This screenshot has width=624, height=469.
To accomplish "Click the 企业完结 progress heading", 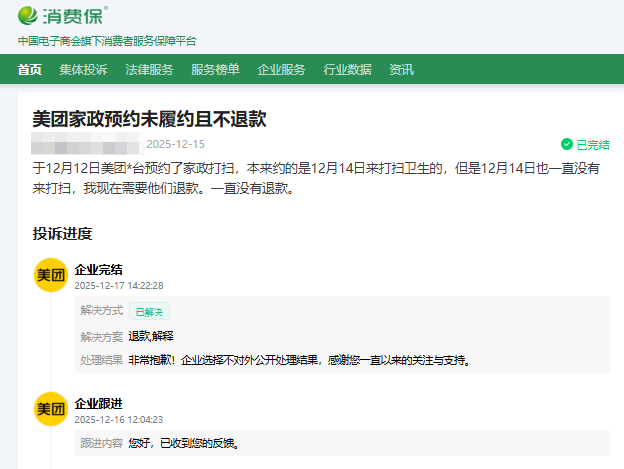I will (x=99, y=270).
